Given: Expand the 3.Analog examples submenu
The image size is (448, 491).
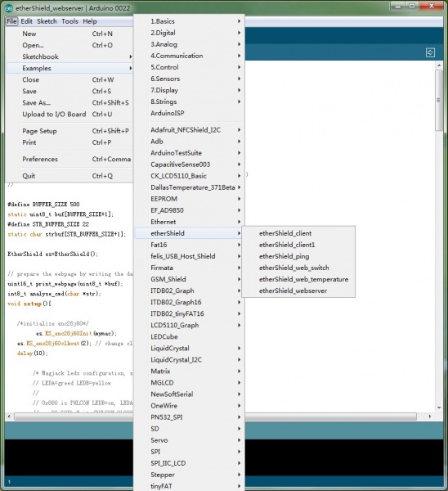Looking at the screenshot, I should (x=190, y=44).
